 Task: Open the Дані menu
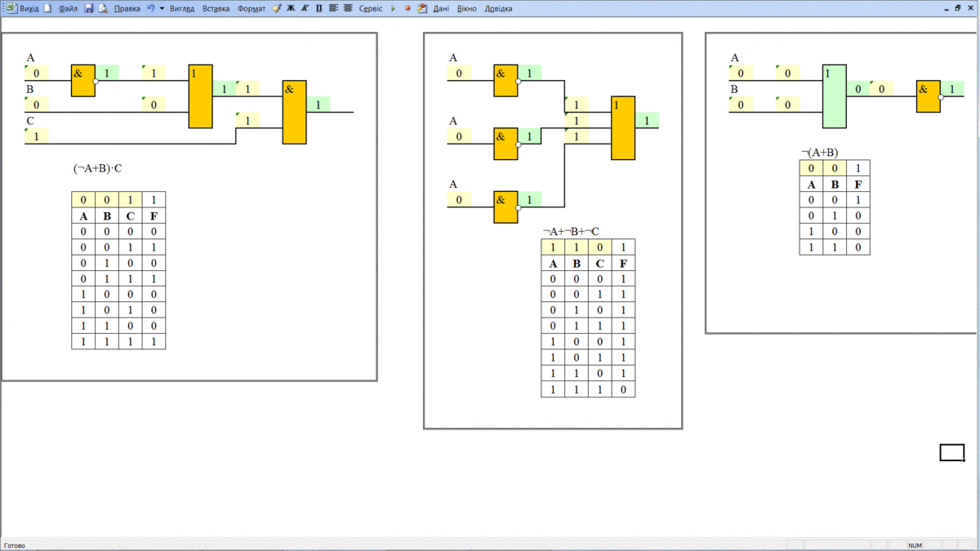coord(441,8)
